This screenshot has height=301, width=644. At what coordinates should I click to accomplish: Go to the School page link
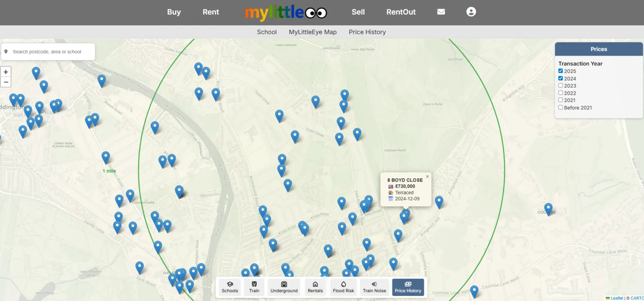point(267,32)
